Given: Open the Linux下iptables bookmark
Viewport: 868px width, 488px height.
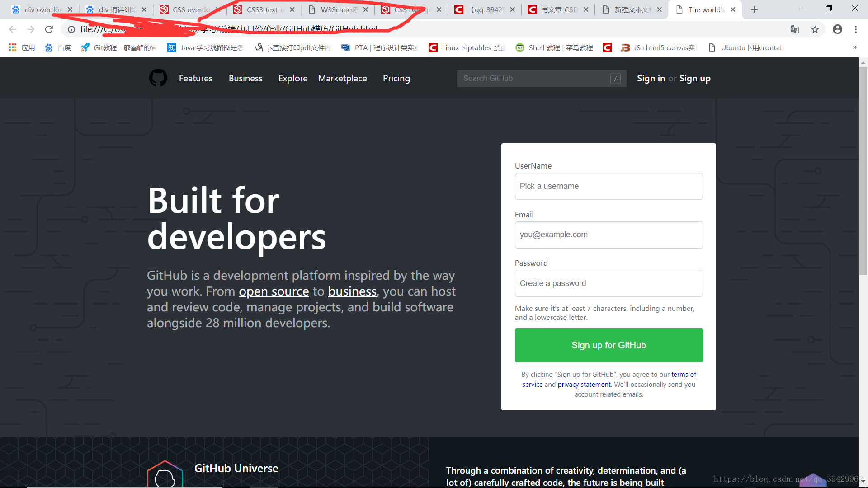Looking at the screenshot, I should click(467, 47).
